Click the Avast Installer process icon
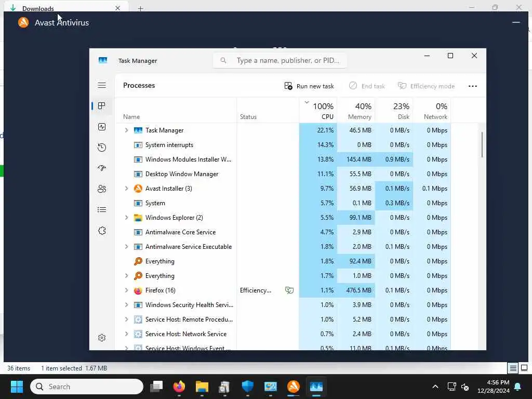 [x=138, y=188]
